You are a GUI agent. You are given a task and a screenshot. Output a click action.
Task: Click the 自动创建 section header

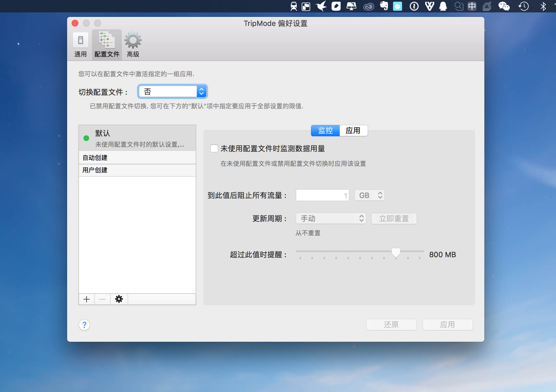[137, 158]
